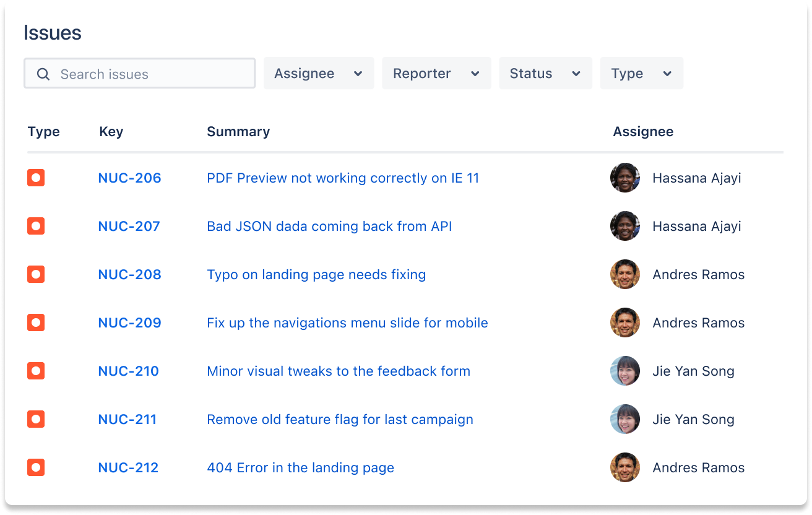Screen dimensions: 812x515
Task: Click the Summary column header
Action: (x=238, y=131)
